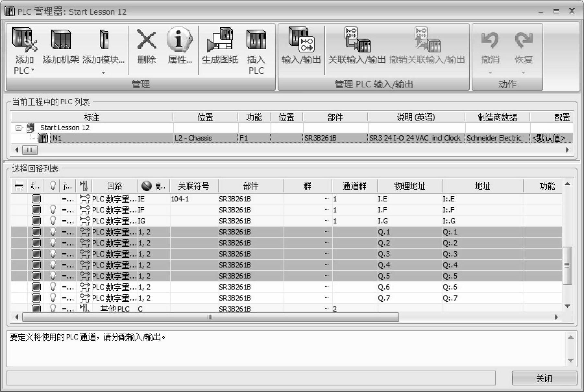
Task: Collapse the Start Lesson 12 tree node
Action: (18, 128)
